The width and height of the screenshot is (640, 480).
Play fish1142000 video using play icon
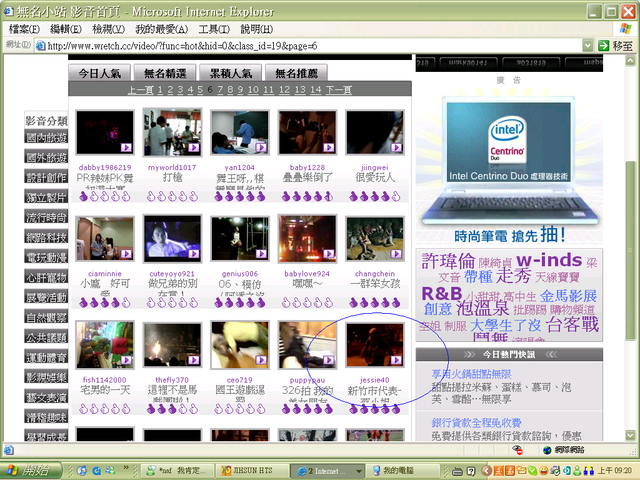pyautogui.click(x=126, y=360)
